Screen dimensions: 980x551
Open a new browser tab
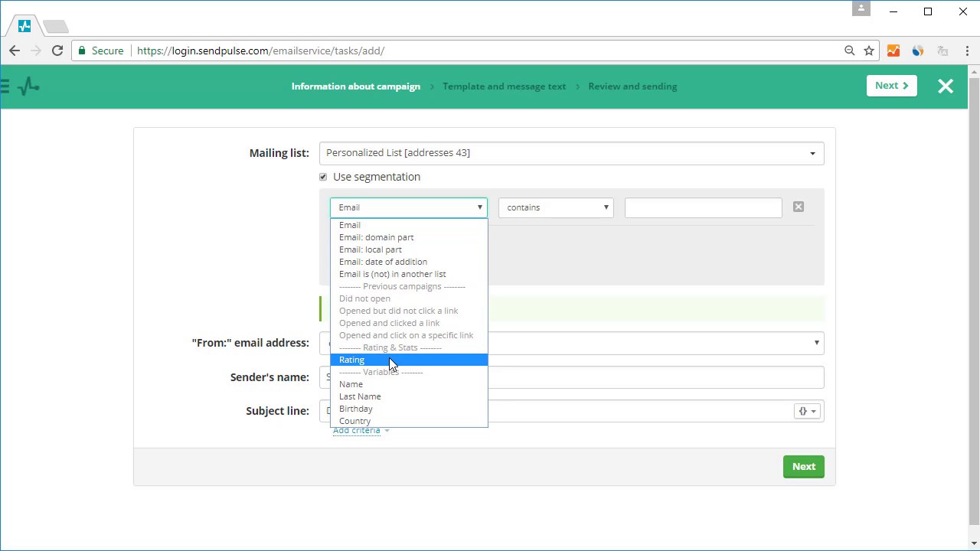click(56, 27)
